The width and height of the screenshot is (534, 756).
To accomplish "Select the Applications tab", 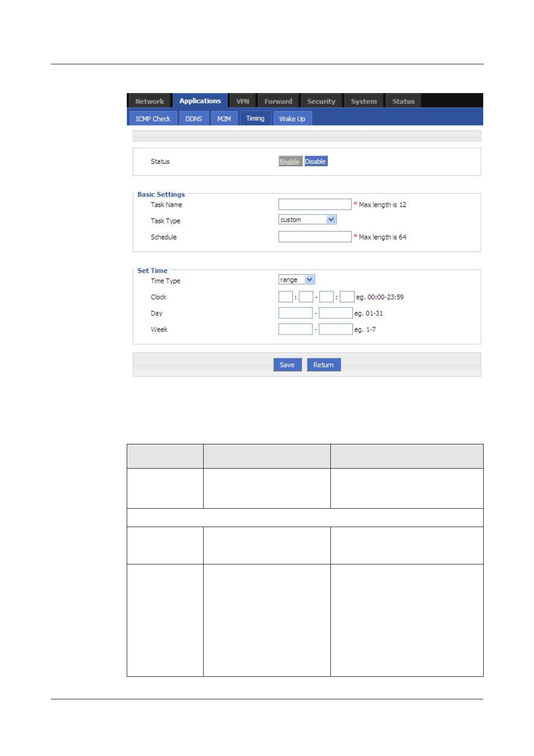I will click(200, 101).
